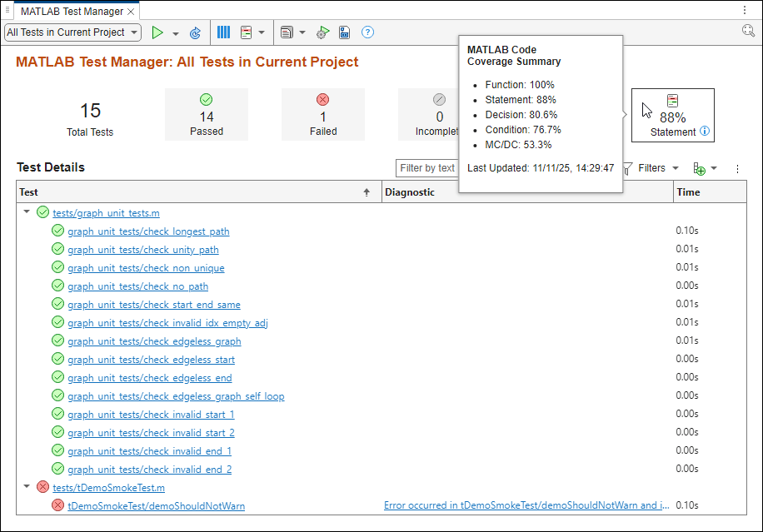Viewport: 763px width, 532px height.
Task: Open three-dot menu next to Filters
Action: coord(738,169)
